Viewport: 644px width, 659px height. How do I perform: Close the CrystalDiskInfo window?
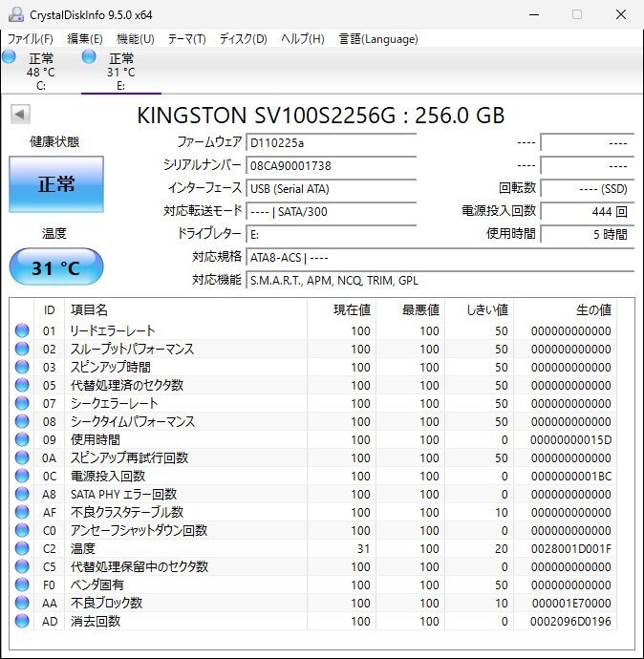tap(621, 14)
